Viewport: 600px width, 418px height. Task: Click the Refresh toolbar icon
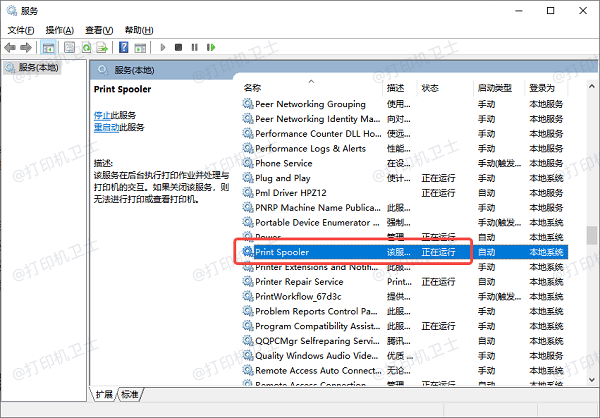click(x=87, y=47)
